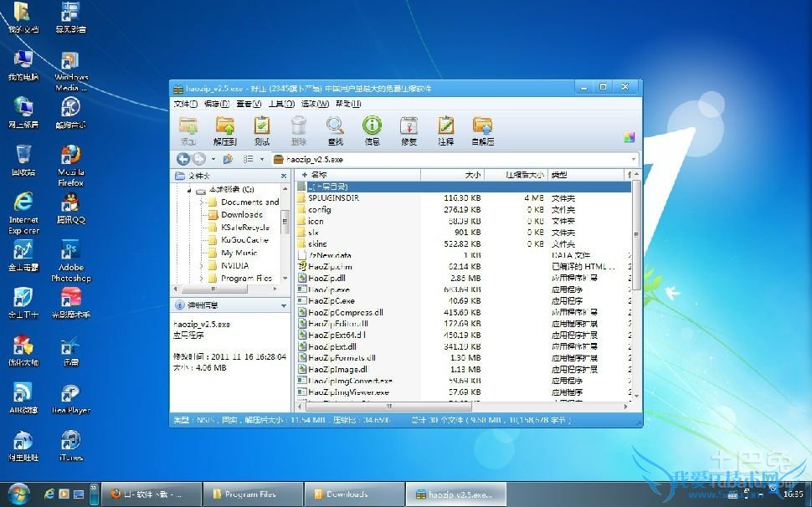Open the File (文件) menu
The image size is (812, 507).
click(185, 104)
